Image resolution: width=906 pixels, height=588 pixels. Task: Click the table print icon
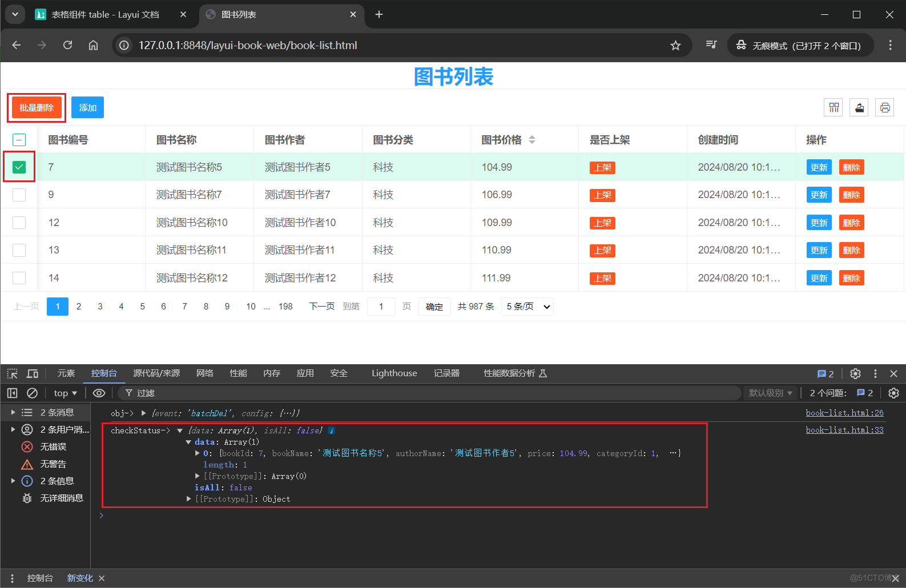[885, 107]
